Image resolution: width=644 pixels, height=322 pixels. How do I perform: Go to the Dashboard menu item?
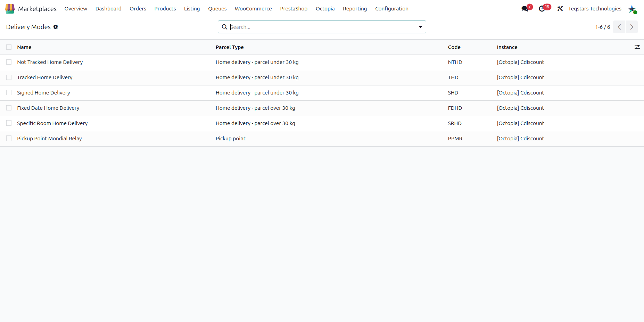pos(108,9)
